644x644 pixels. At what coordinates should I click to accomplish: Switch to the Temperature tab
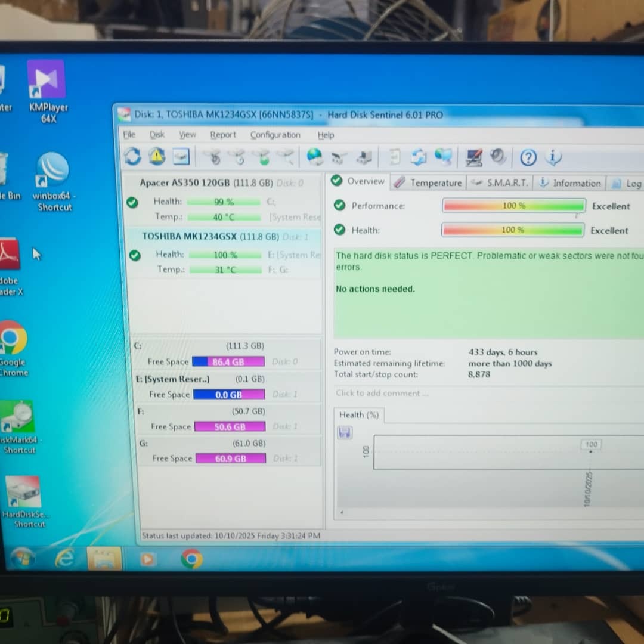(429, 183)
